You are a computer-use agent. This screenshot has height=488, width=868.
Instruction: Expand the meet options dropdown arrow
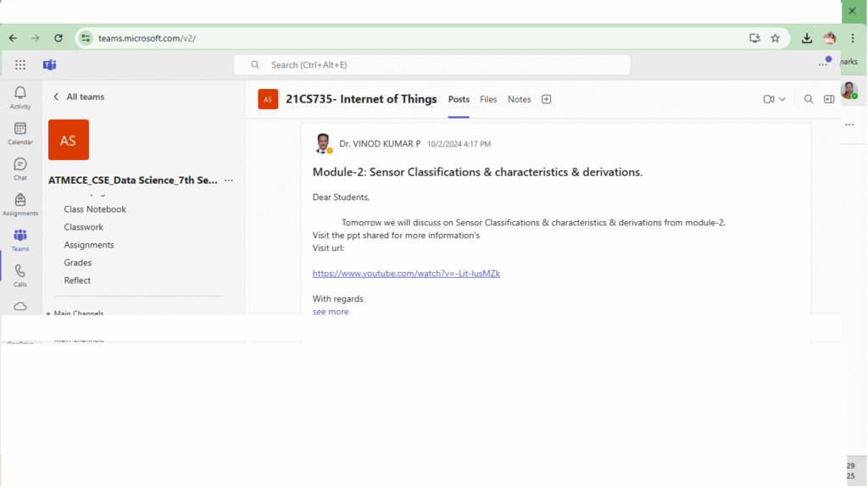782,99
